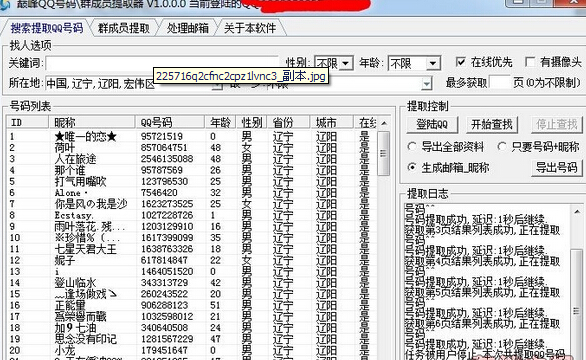Go to 关于本软件 tab
586x360 pixels.
tap(250, 28)
